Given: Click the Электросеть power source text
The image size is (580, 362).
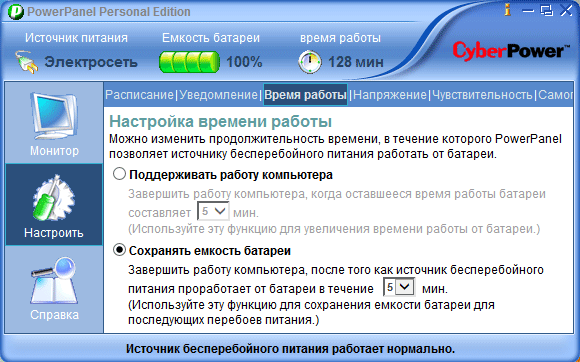Looking at the screenshot, I should [x=91, y=62].
